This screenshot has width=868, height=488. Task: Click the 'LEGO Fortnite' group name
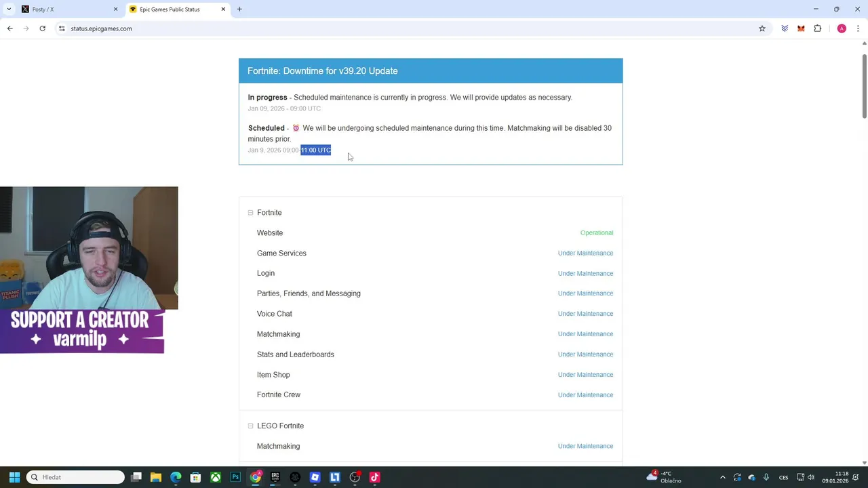pyautogui.click(x=280, y=426)
